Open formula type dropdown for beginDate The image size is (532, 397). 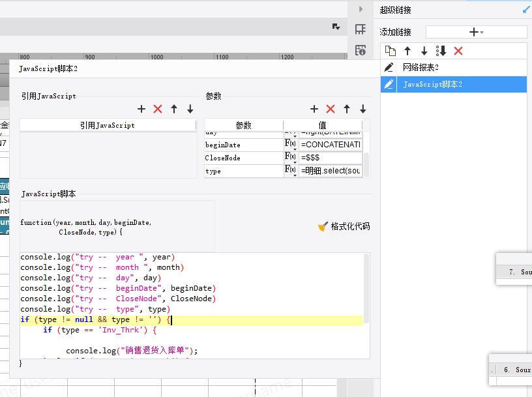[290, 145]
